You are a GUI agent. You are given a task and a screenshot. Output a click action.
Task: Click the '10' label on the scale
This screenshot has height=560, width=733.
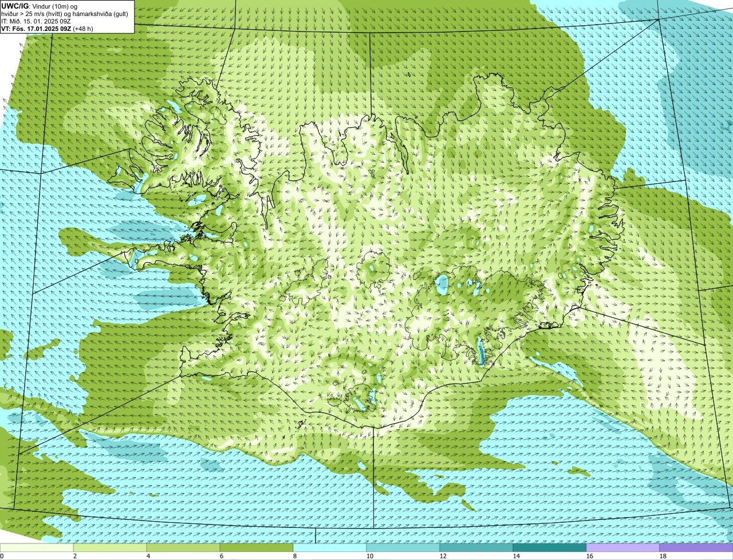[x=370, y=556]
